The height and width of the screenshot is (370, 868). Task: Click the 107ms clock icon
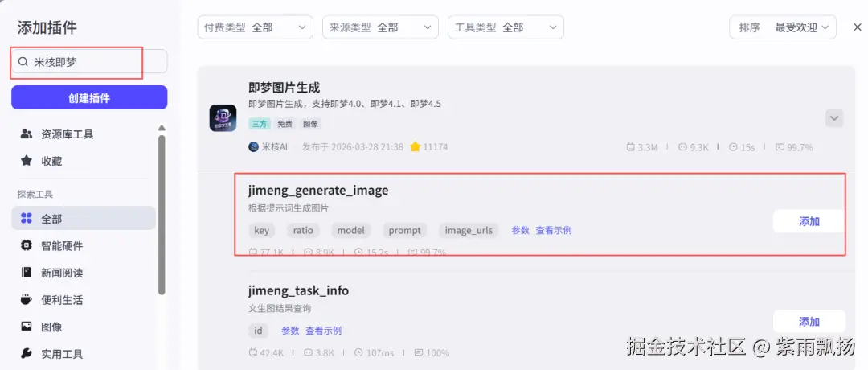358,353
